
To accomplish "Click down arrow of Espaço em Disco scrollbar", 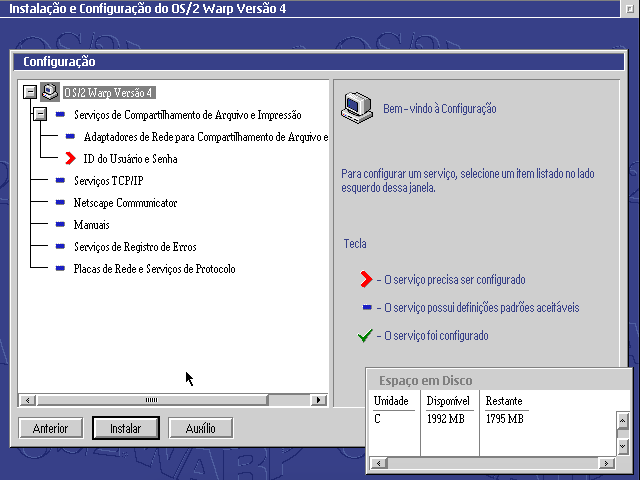I will click(x=622, y=446).
